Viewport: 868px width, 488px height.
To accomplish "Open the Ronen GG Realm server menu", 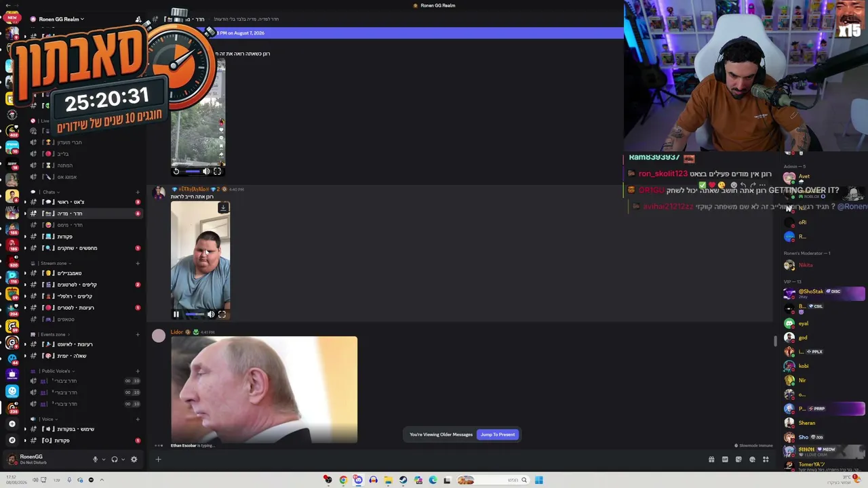I will pyautogui.click(x=62, y=19).
